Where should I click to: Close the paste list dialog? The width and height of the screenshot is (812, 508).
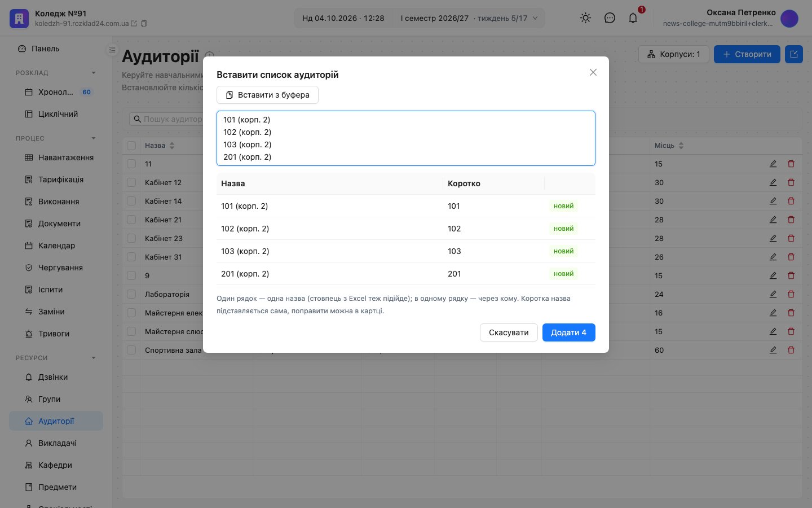pos(593,72)
